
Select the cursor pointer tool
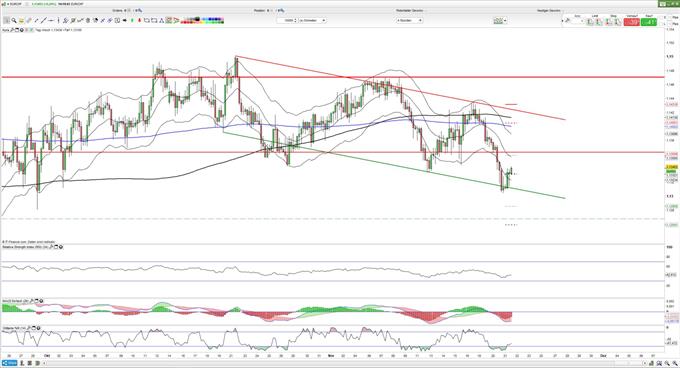6,20
